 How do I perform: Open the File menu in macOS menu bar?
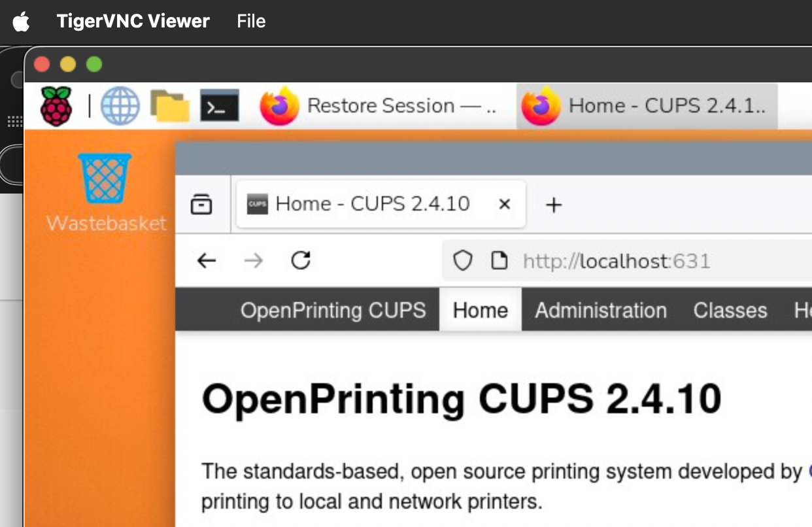click(x=251, y=22)
